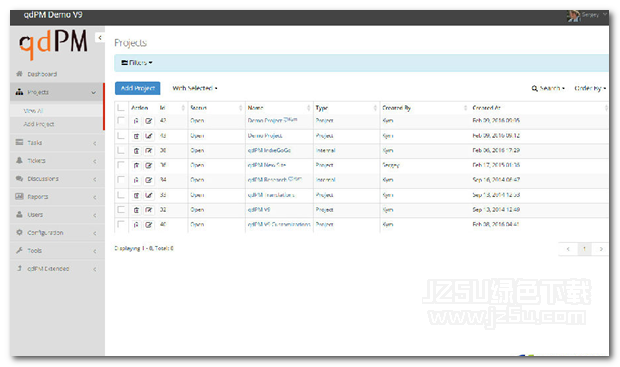
Task: Sort table by Status column
Action: point(216,108)
